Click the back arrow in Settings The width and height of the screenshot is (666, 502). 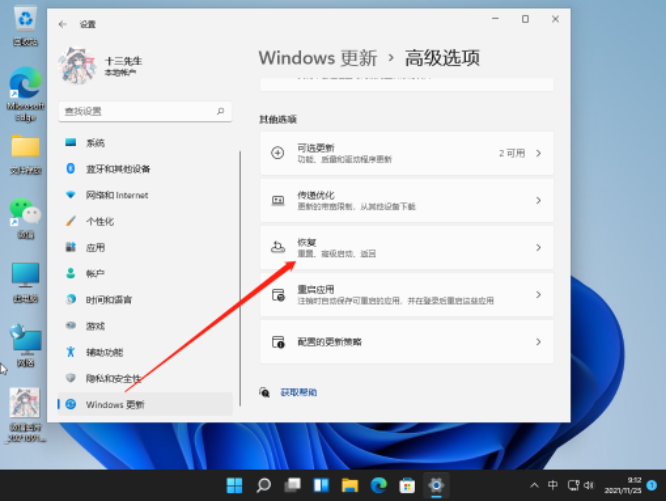(64, 23)
